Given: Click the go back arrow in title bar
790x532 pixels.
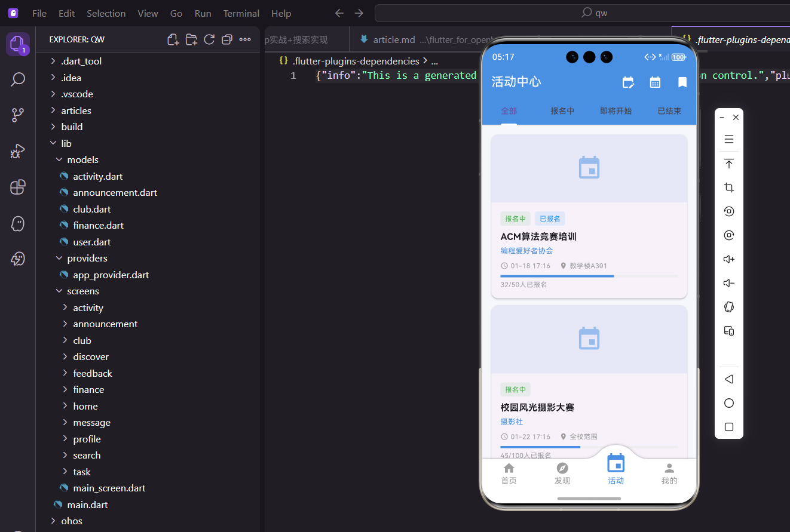Looking at the screenshot, I should coord(339,13).
